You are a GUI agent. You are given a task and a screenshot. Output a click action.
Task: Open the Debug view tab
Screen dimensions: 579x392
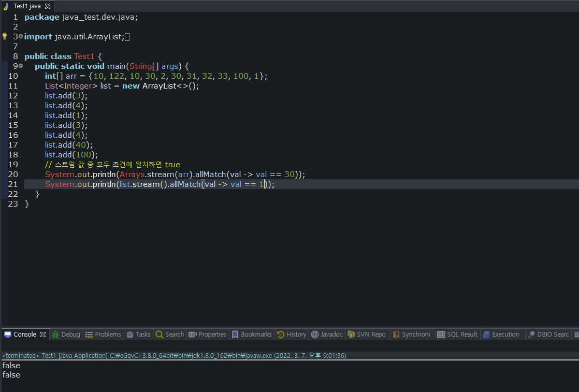click(66, 335)
